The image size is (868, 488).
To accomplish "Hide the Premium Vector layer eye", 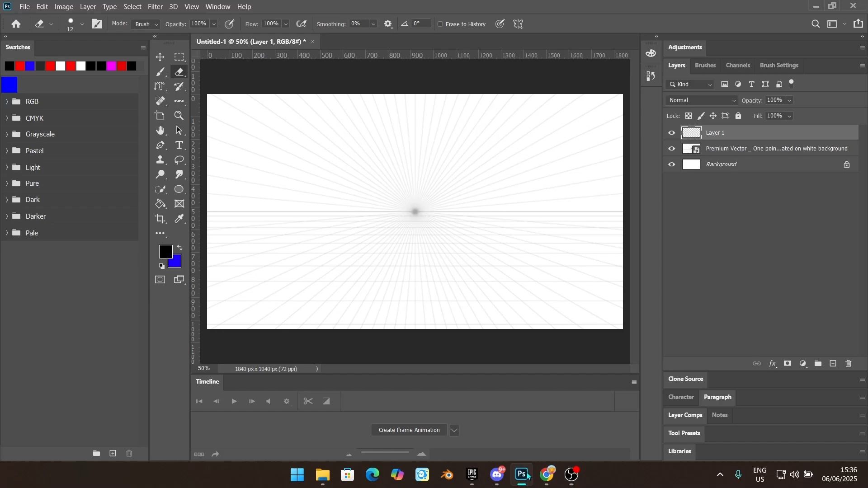I will 672,149.
